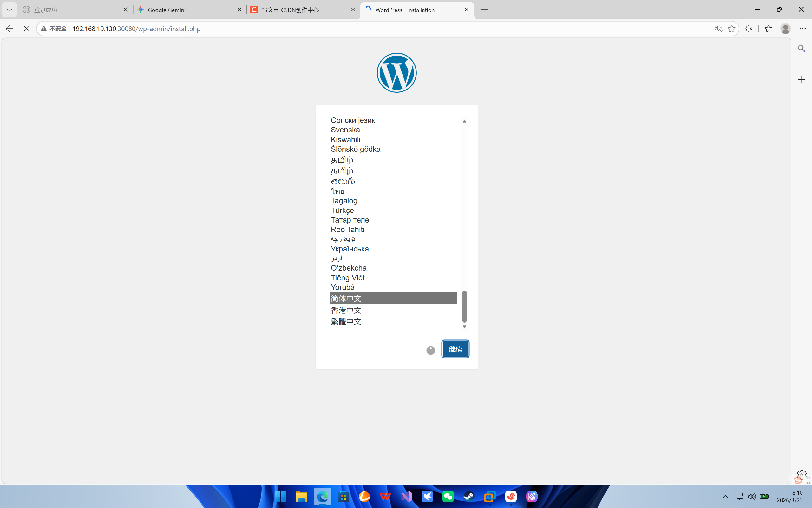
Task: Open the volume control in system tray
Action: (x=752, y=497)
